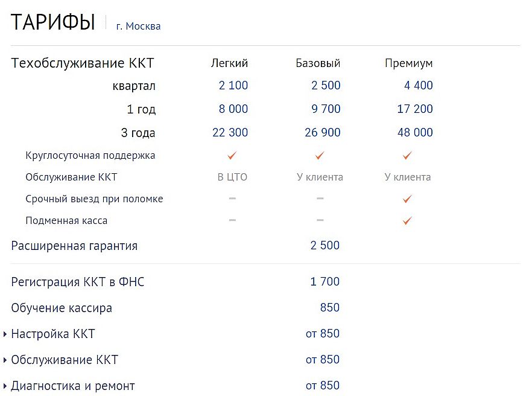This screenshot has width=532, height=396.
Task: Select the Премиум tariff column header
Action: [x=408, y=63]
